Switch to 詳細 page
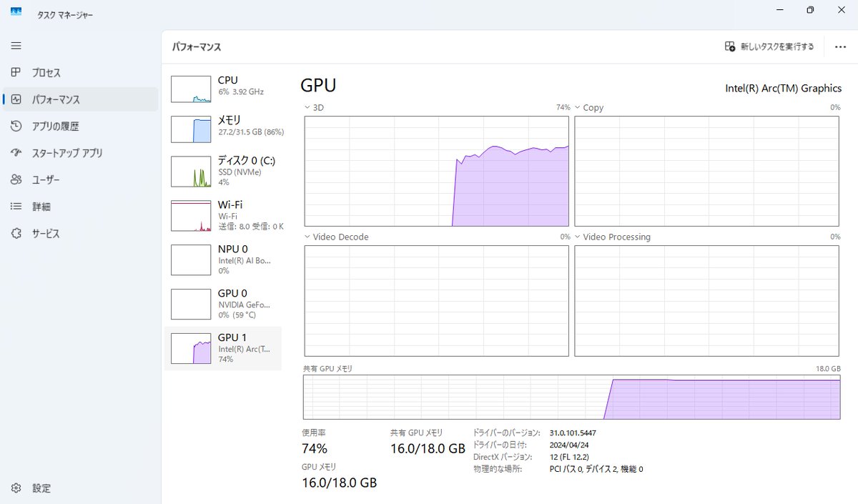 click(80, 207)
